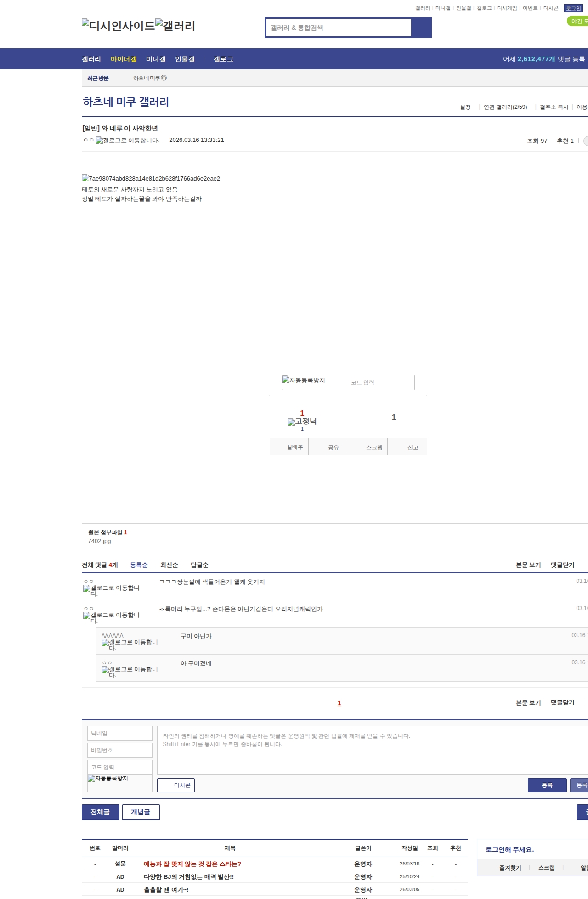Expand the 연관 갤러리(2/59) list
The height and width of the screenshot is (899, 588).
(505, 107)
